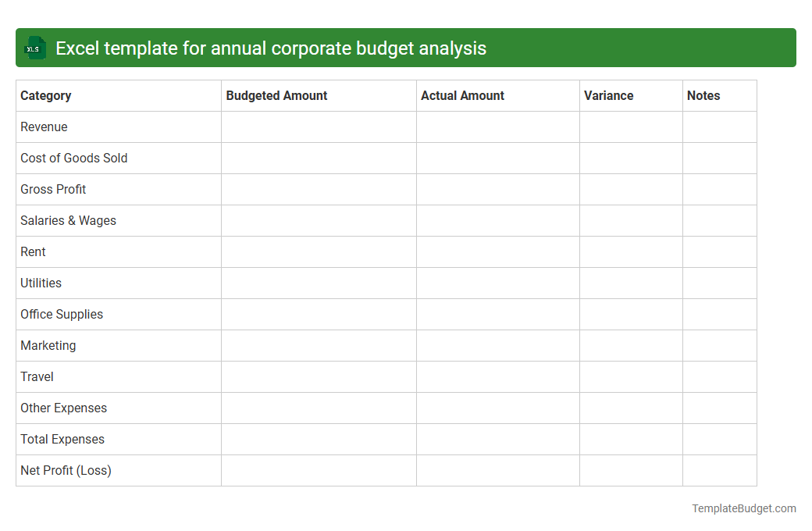Select the Salaries & Wages category
Screen dimensions: 812x531
pyautogui.click(x=68, y=220)
